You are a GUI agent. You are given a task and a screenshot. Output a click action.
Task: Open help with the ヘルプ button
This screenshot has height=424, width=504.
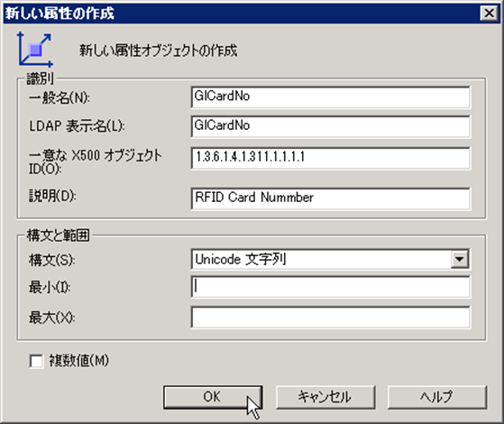click(437, 397)
